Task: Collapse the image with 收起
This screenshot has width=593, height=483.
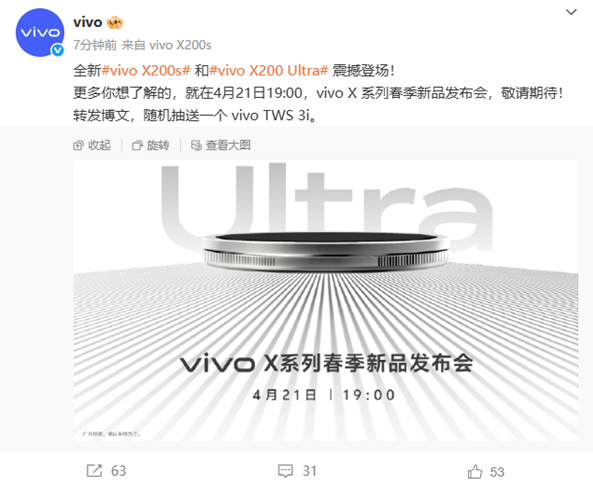Action: click(99, 145)
